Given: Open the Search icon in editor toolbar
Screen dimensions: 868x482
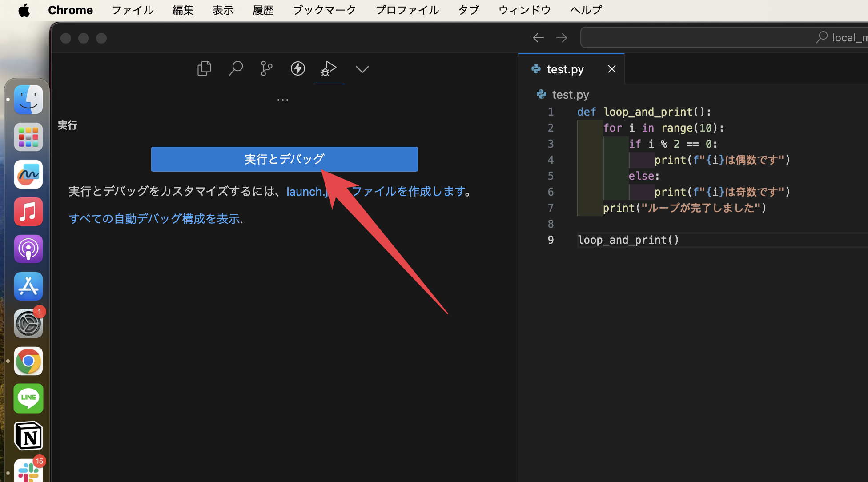Looking at the screenshot, I should 236,69.
